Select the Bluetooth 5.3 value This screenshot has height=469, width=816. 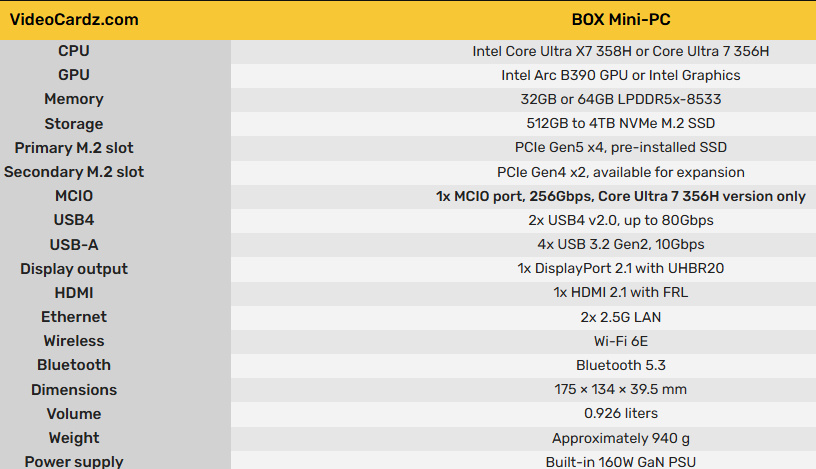click(x=621, y=365)
